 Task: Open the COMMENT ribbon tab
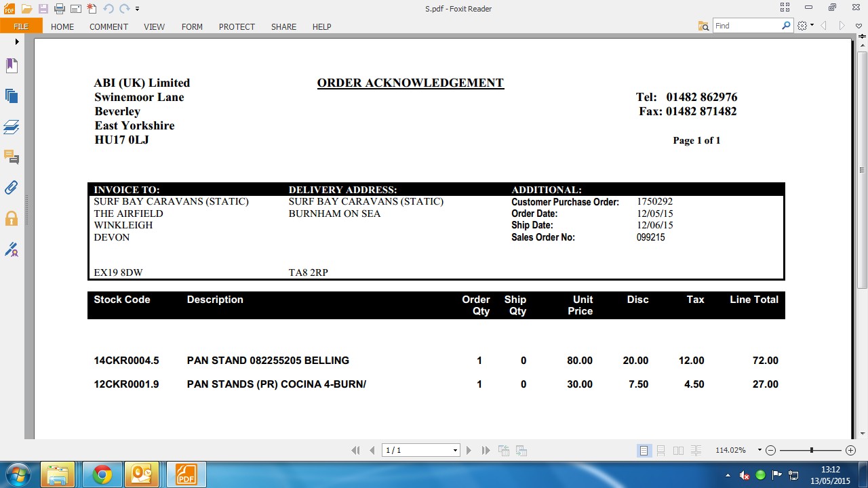108,26
